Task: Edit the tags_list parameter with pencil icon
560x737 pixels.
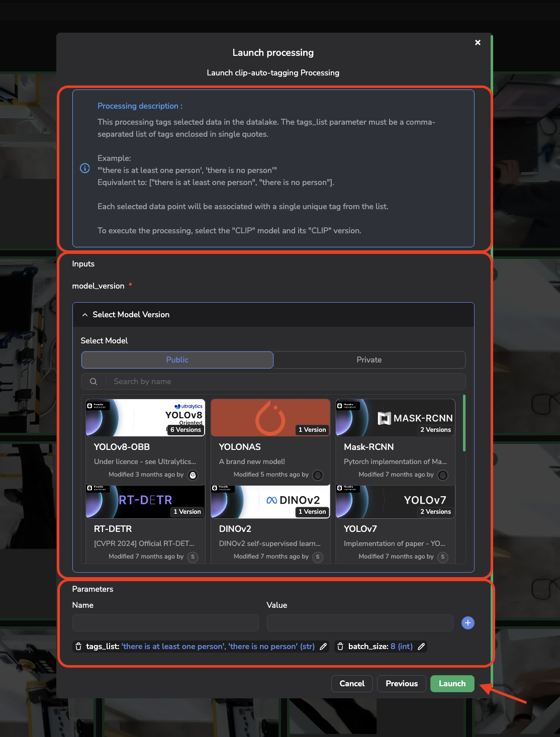Action: [x=323, y=647]
